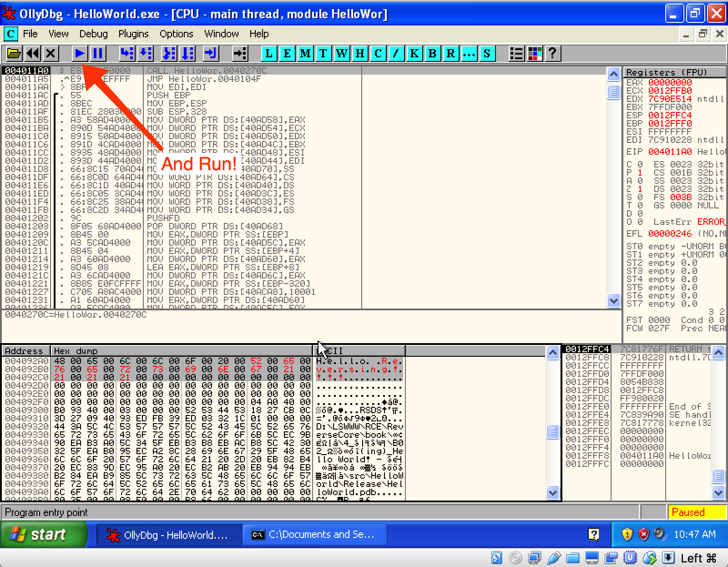Open the File menu
The image size is (728, 567).
point(30,34)
